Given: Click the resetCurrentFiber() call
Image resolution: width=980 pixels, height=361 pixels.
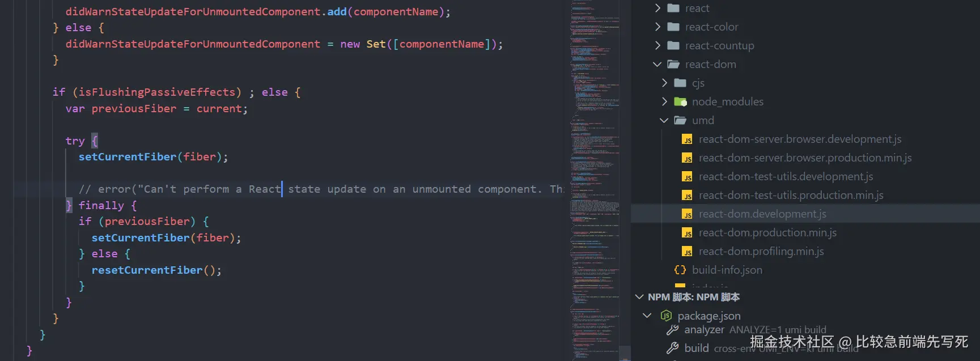Looking at the screenshot, I should point(156,270).
